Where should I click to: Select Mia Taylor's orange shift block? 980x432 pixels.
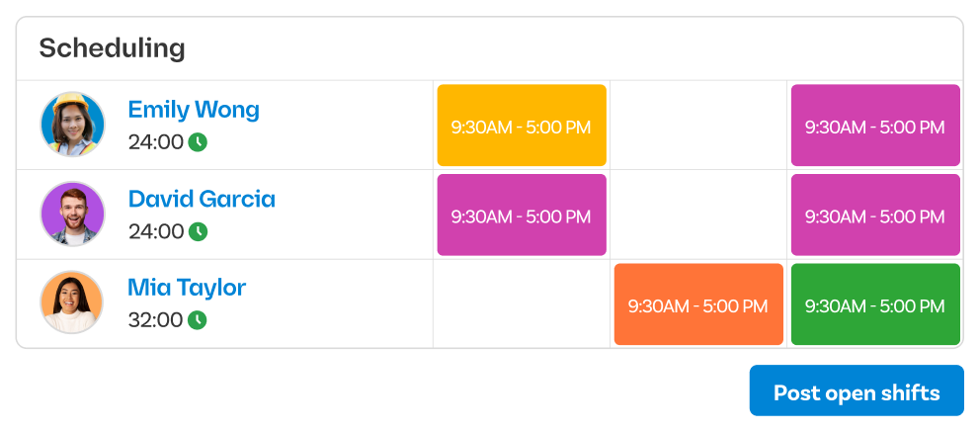point(698,304)
